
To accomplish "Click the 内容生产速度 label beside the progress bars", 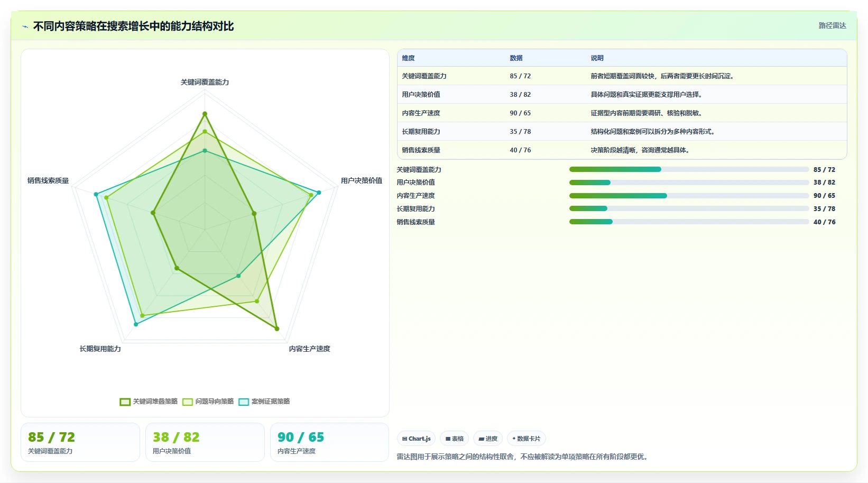I will (415, 196).
